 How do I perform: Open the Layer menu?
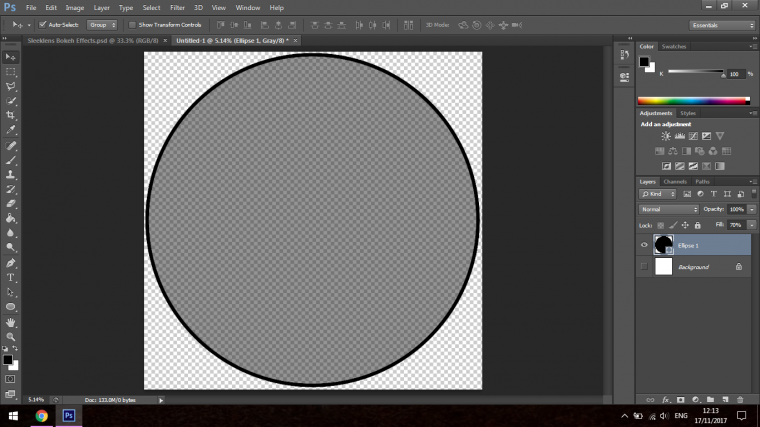click(x=101, y=8)
